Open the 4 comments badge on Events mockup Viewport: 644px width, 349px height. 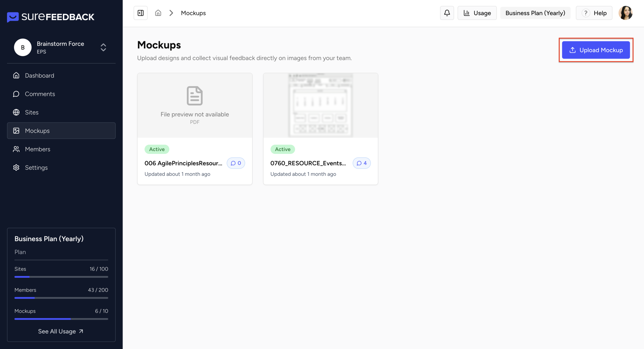pyautogui.click(x=361, y=163)
